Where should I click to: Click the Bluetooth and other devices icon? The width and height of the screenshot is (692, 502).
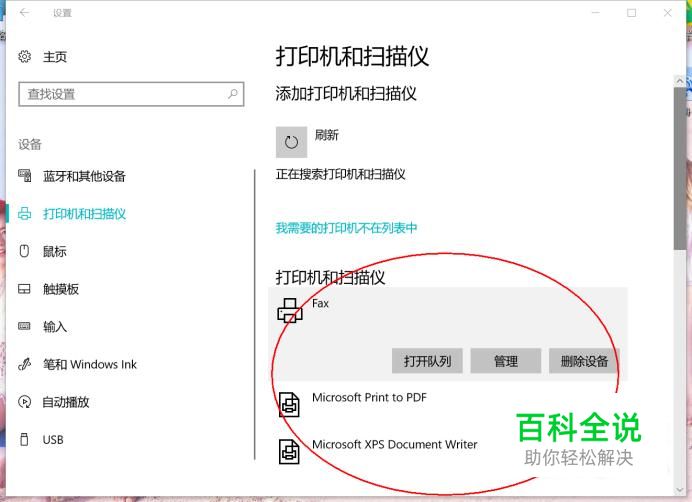pos(25,176)
